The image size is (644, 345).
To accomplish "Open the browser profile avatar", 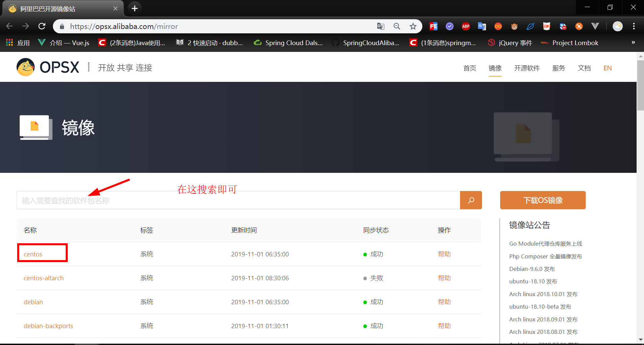I will 618,26.
